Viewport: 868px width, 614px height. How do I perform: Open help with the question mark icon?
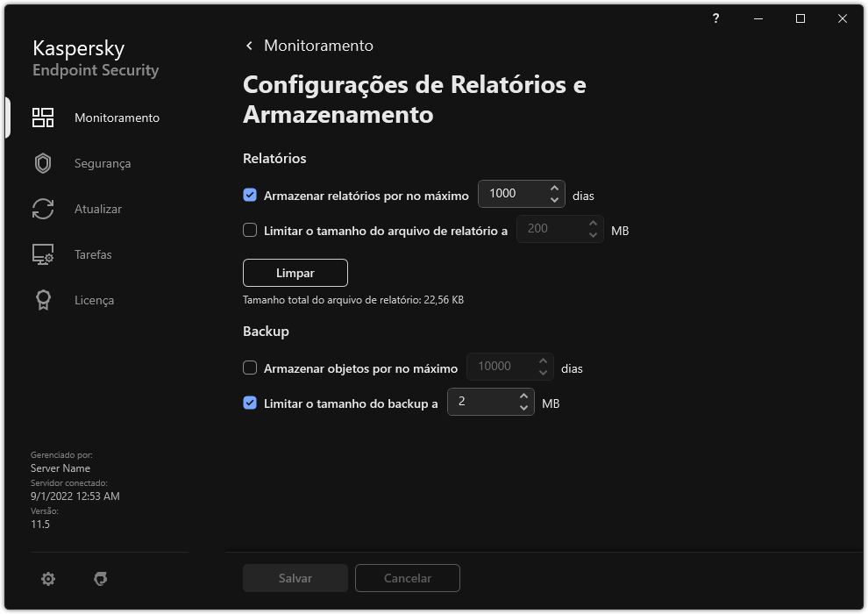coord(715,18)
